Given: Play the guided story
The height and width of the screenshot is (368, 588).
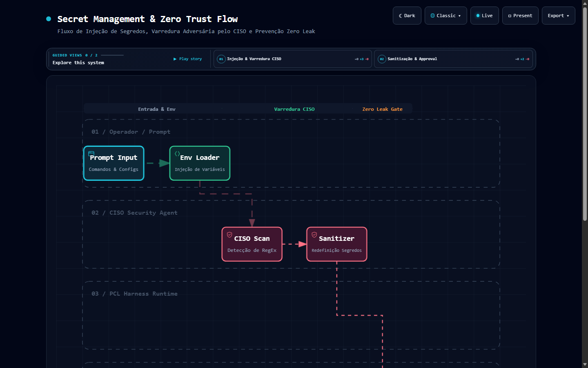Looking at the screenshot, I should [x=188, y=59].
